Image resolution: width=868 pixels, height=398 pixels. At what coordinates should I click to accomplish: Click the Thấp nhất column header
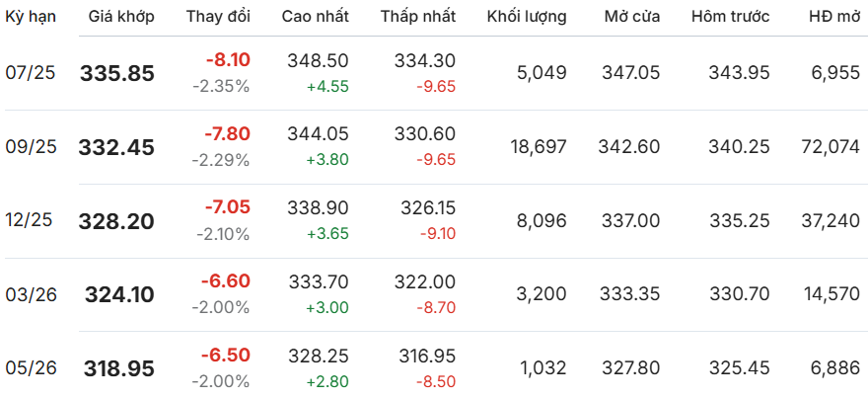418,17
